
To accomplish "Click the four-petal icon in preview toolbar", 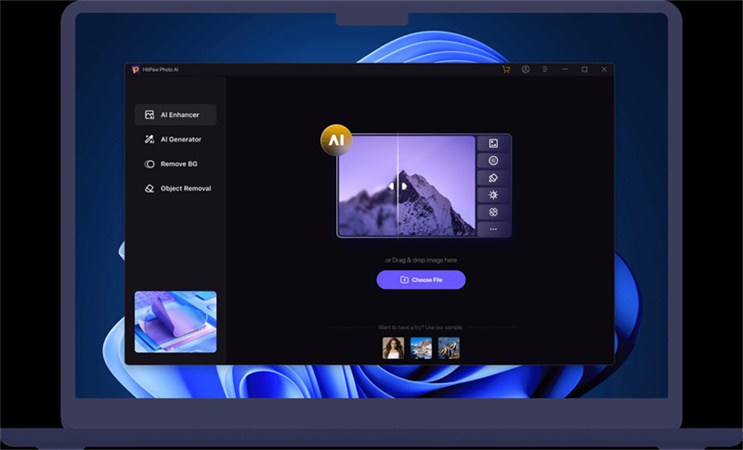I will [493, 212].
